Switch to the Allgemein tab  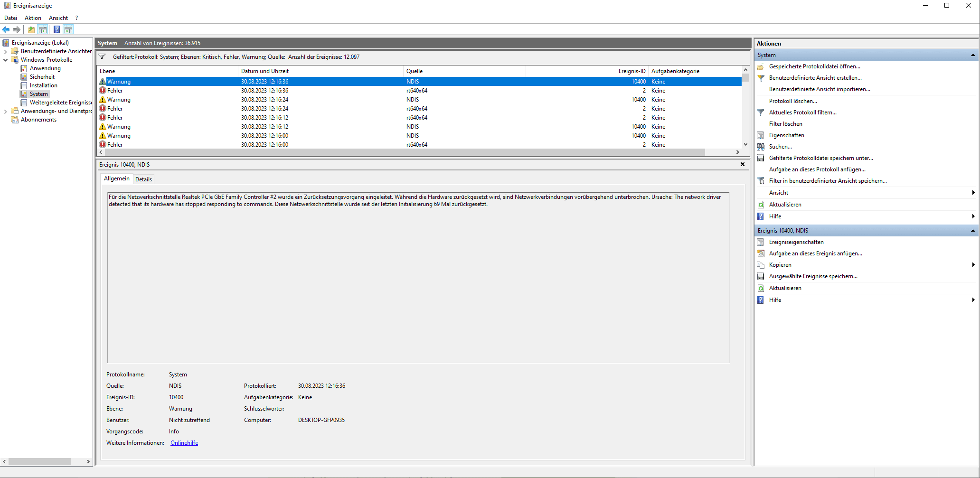[117, 178]
